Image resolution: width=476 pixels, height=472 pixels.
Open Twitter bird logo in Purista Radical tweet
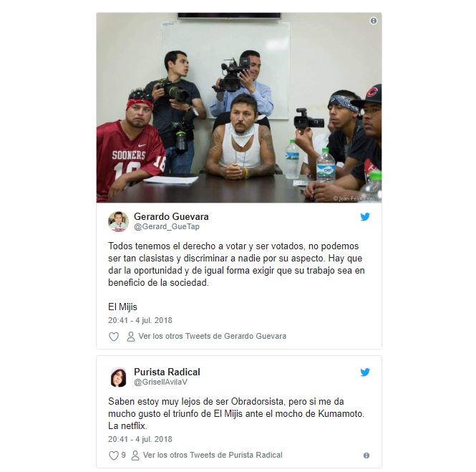point(365,372)
